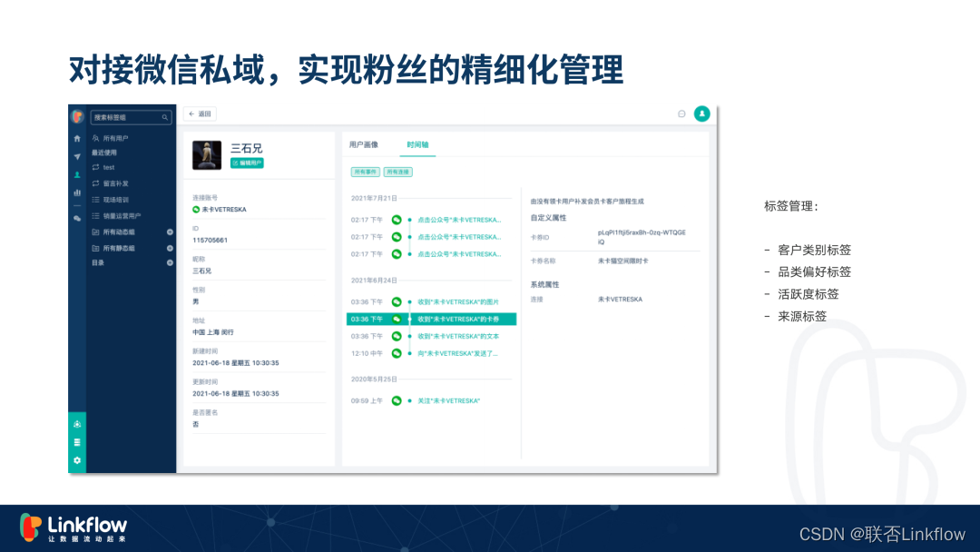Click folder icon beside 所有静态组
The width and height of the screenshot is (980, 552).
95,248
